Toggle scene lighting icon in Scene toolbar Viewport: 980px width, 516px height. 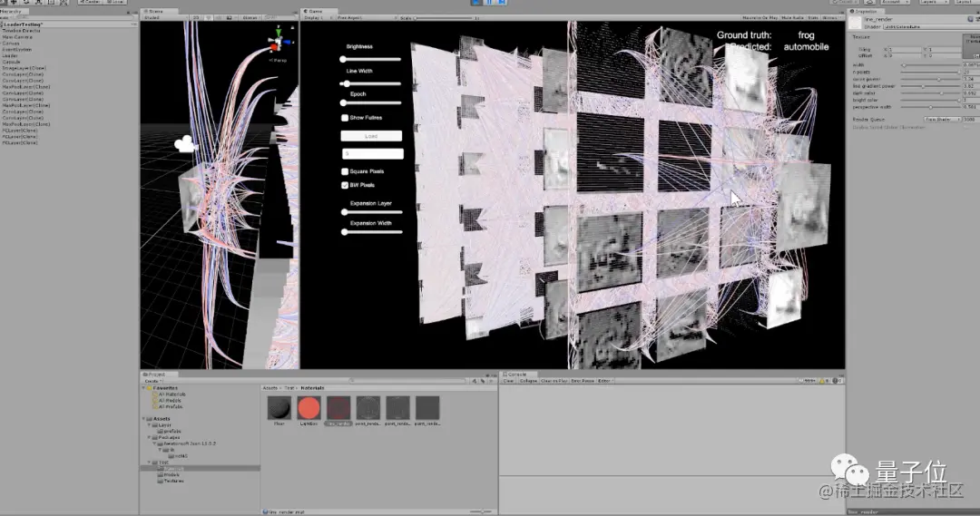[209, 17]
